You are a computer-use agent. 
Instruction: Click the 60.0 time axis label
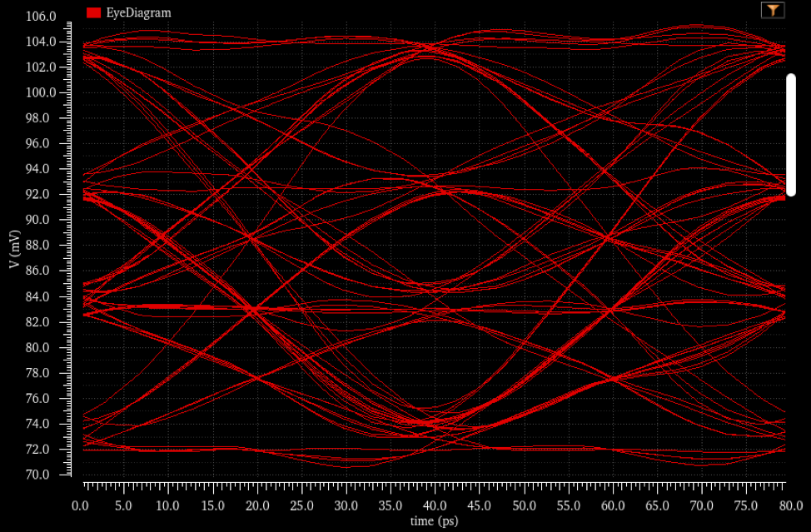point(612,505)
